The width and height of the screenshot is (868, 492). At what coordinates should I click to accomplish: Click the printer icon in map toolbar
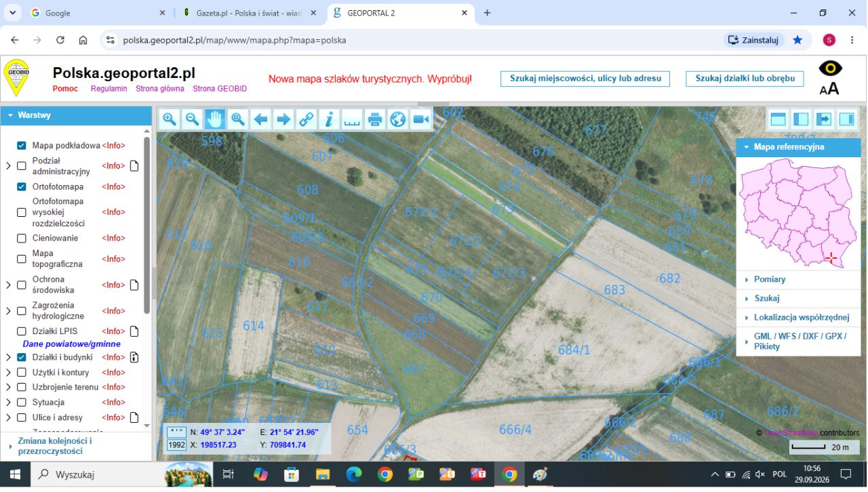pyautogui.click(x=375, y=119)
